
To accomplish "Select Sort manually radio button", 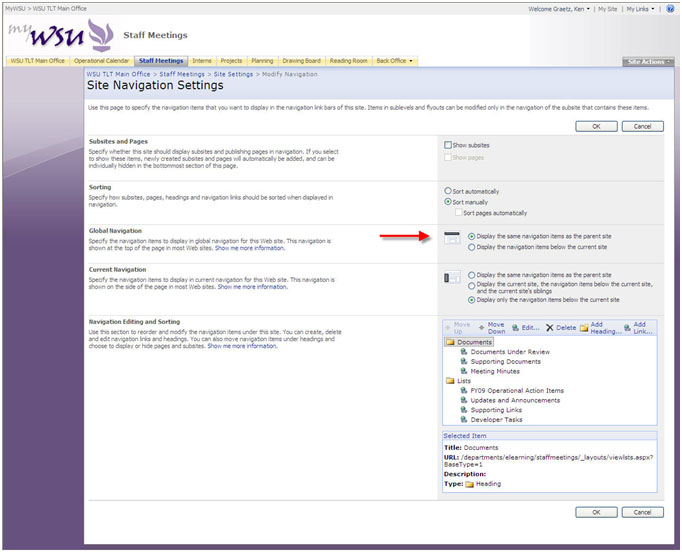I will coord(448,201).
